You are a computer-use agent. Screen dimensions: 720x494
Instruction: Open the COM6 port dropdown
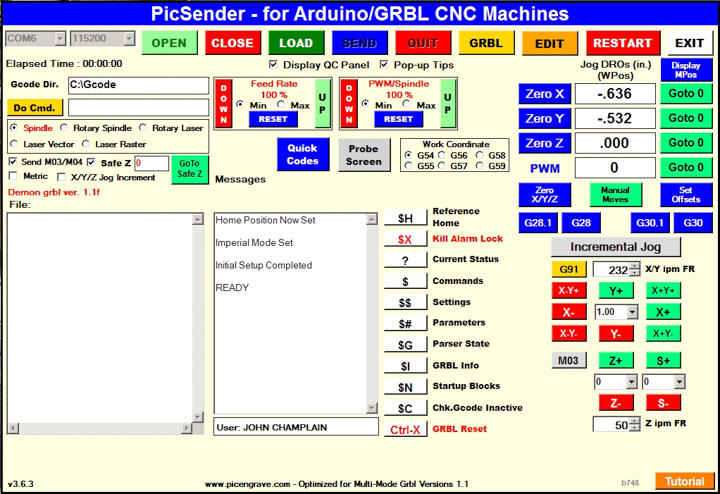(x=60, y=39)
